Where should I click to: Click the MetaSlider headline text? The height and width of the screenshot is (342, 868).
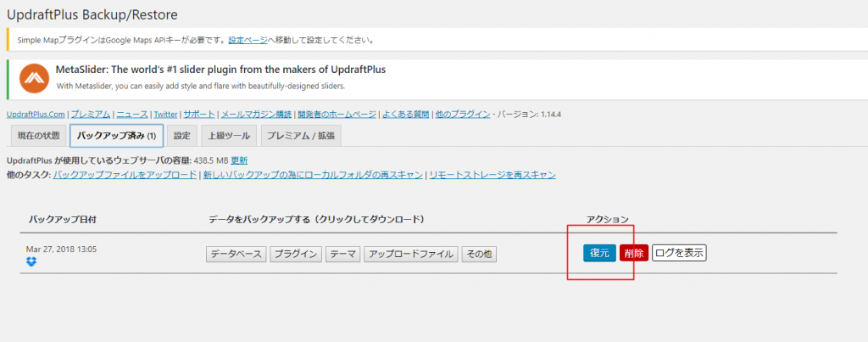(221, 70)
